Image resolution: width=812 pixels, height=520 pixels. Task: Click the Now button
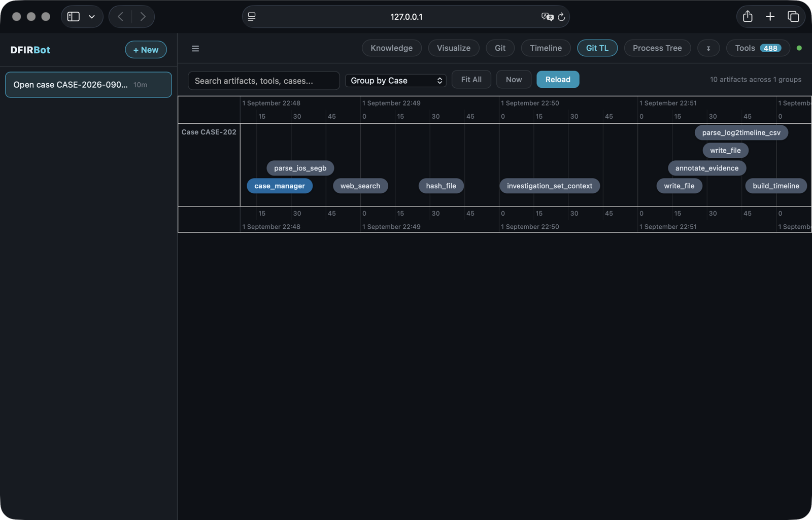[x=514, y=80]
